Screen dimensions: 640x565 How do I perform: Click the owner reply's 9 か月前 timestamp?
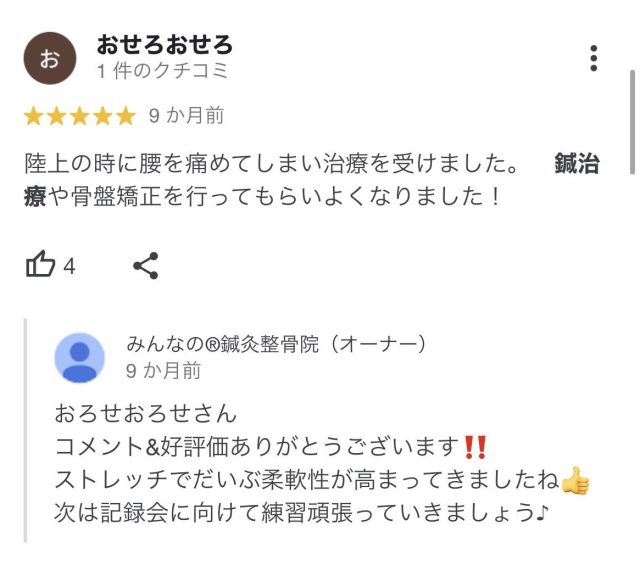pos(164,371)
